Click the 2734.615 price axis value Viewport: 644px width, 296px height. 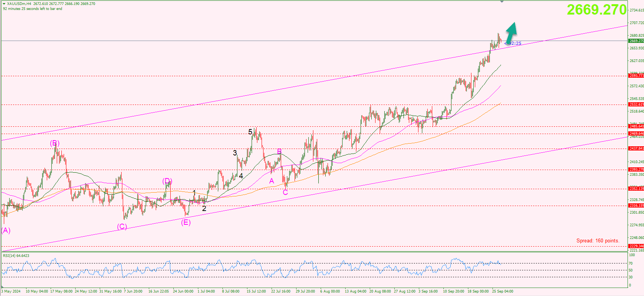tap(637, 10)
